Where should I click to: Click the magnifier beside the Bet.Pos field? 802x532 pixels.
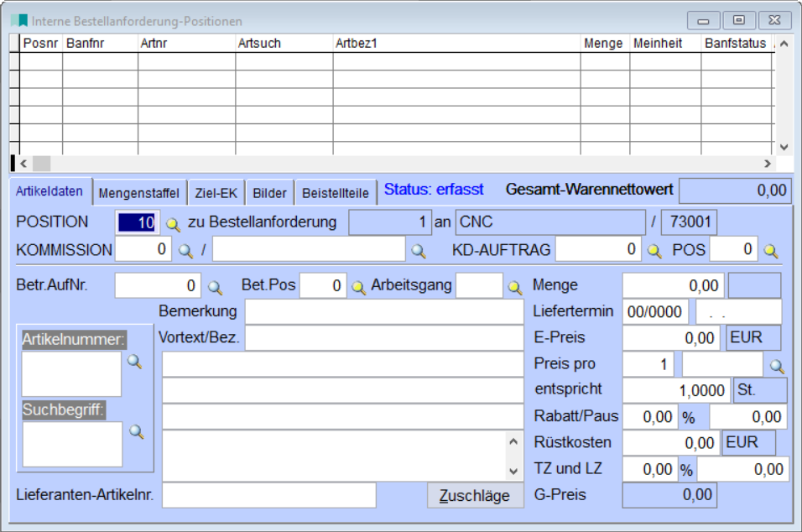pyautogui.click(x=358, y=287)
